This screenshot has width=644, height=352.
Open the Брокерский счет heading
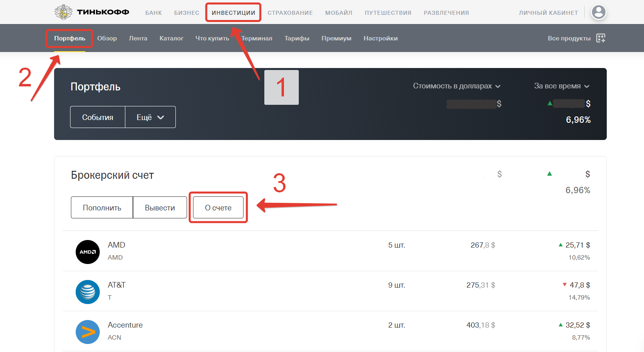pyautogui.click(x=113, y=175)
